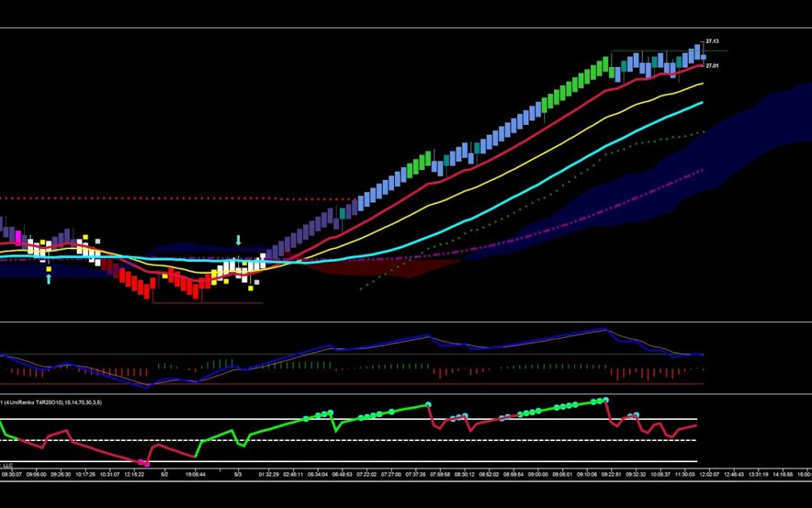This screenshot has height=508, width=812.
Task: Click the 5/2 date marker on time axis
Action: point(165,474)
